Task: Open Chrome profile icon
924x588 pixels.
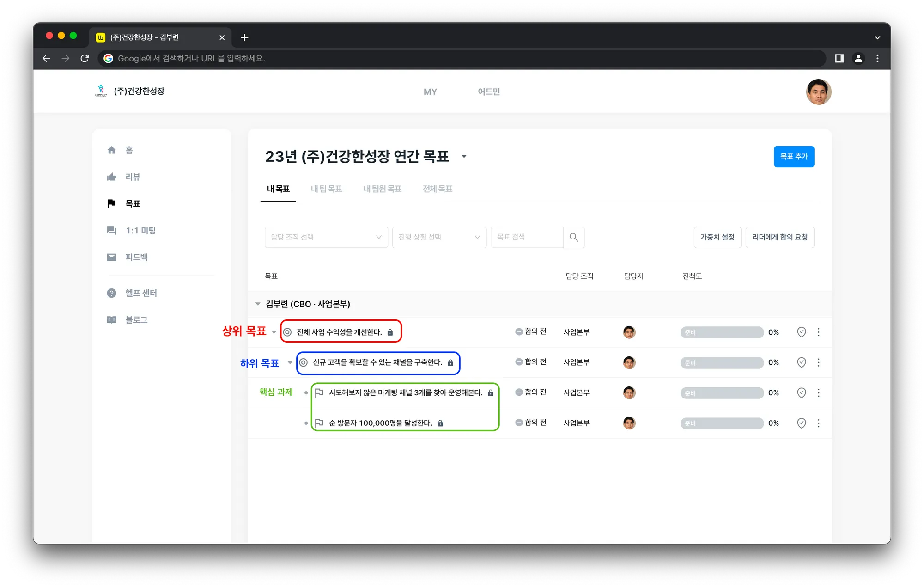Action: tap(858, 58)
